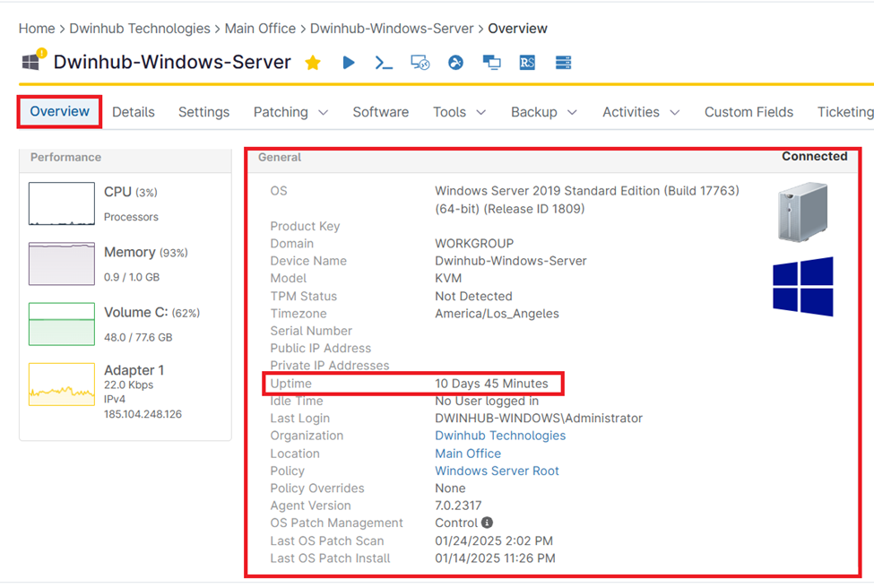This screenshot has height=588, width=874.
Task: Open the Activities dropdown
Action: (x=640, y=112)
